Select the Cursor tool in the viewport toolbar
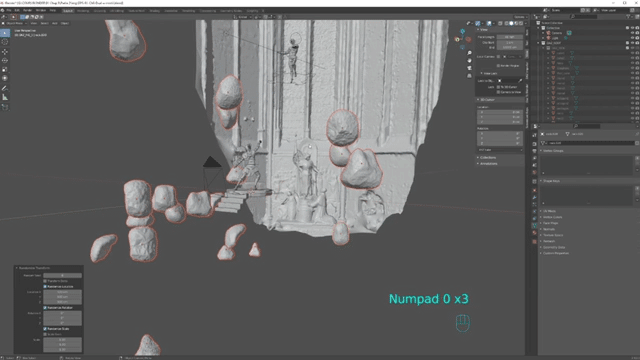 5,42
